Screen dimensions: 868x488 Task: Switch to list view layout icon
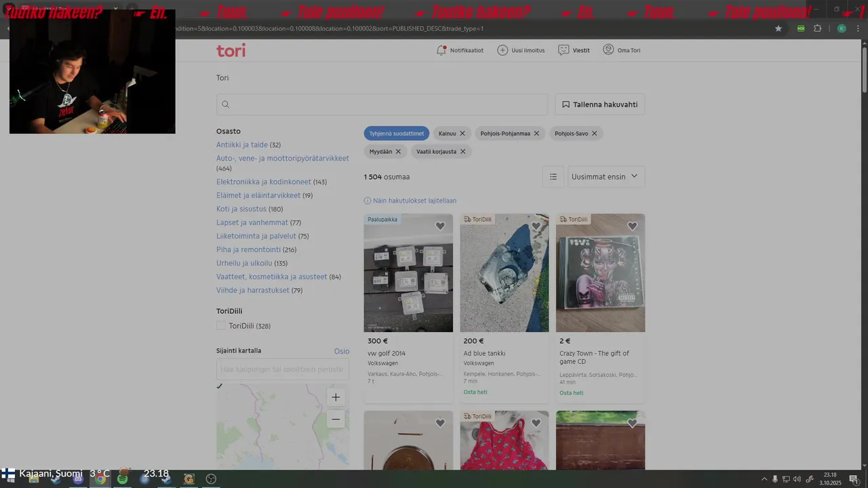click(553, 177)
